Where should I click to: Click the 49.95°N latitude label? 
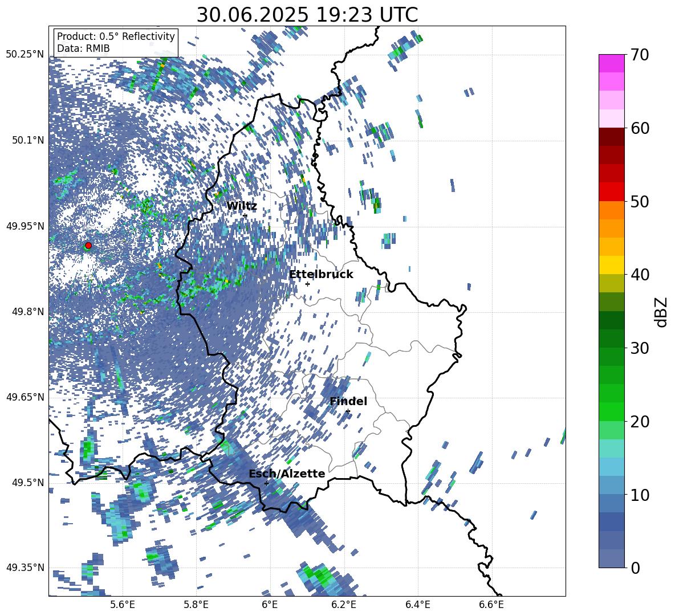[x=25, y=226]
